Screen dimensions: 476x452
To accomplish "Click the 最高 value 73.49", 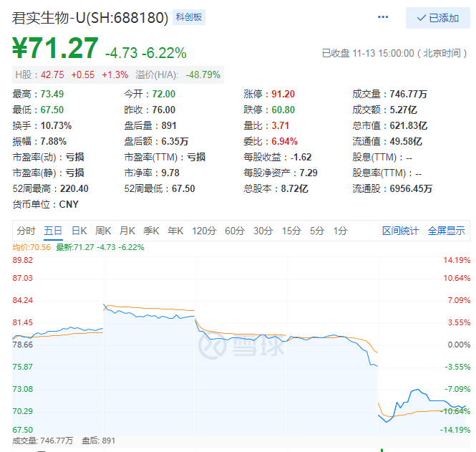I will pos(52,94).
